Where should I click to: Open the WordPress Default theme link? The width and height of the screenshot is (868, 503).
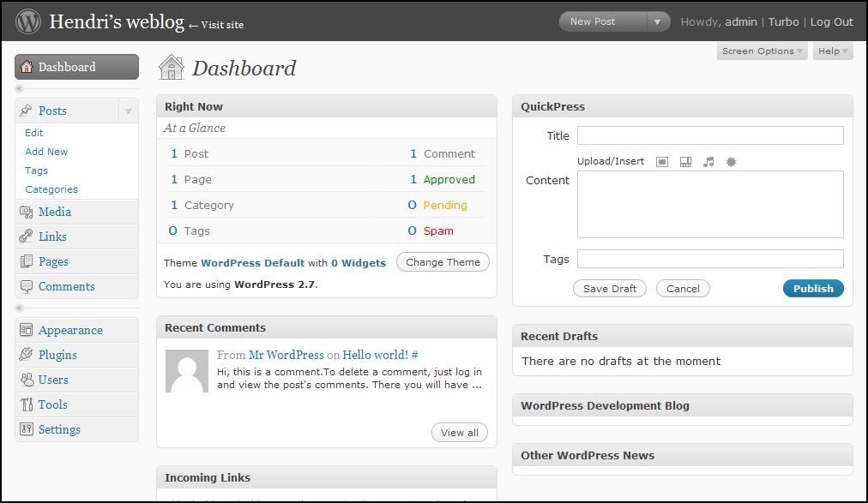point(252,263)
